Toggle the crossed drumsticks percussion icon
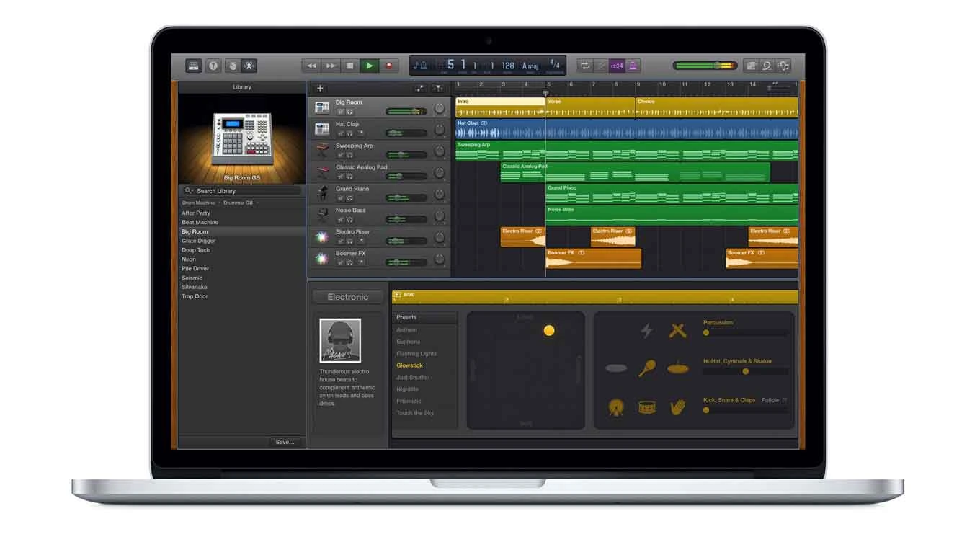Screen dimensions: 980x555 coord(677,330)
